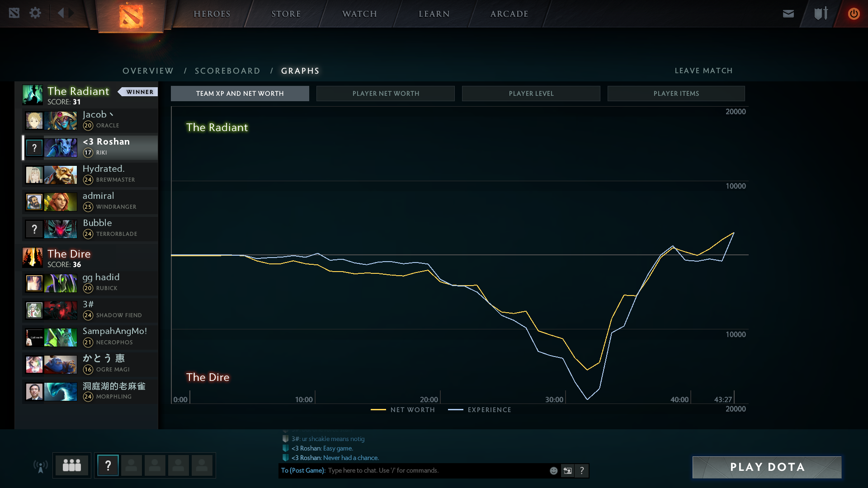The image size is (868, 488).
Task: Select Oracle hero portrait
Action: click(61, 121)
